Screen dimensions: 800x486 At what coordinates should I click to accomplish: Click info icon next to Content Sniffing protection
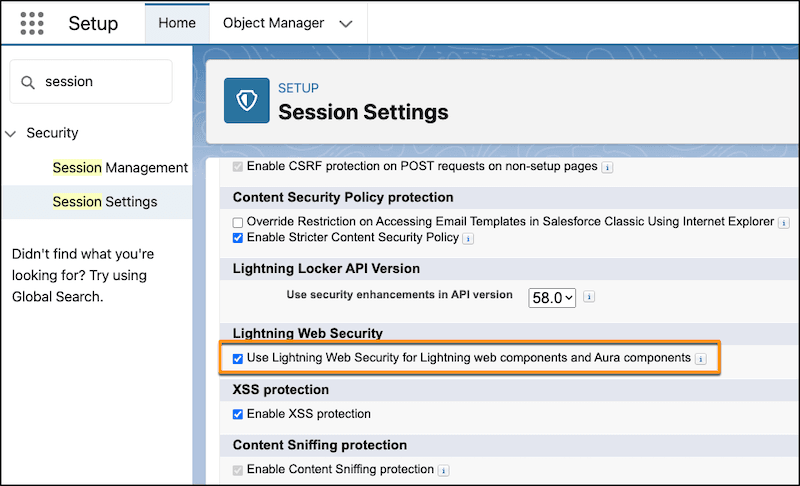pos(443,470)
